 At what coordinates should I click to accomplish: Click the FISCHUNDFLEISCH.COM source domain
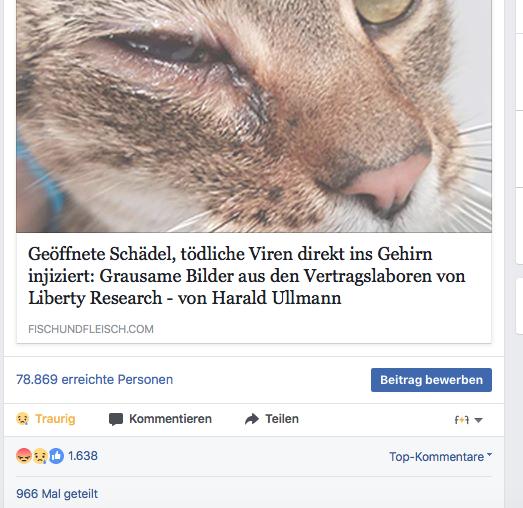click(x=91, y=329)
